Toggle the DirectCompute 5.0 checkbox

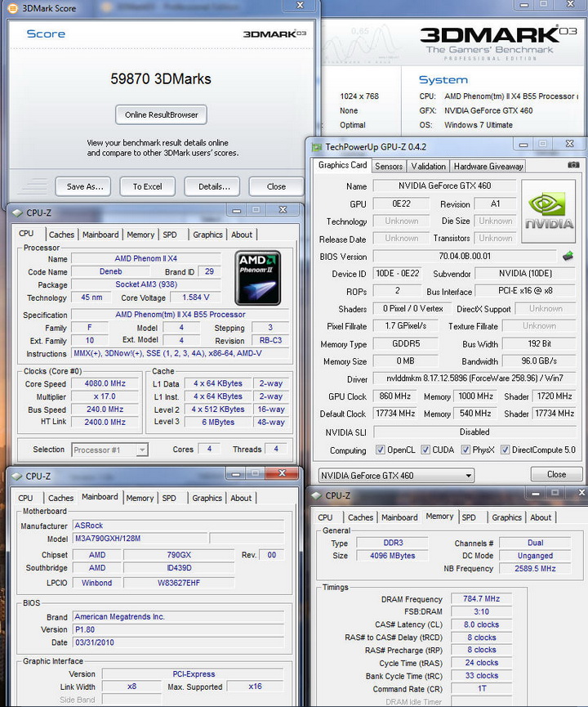coord(505,450)
